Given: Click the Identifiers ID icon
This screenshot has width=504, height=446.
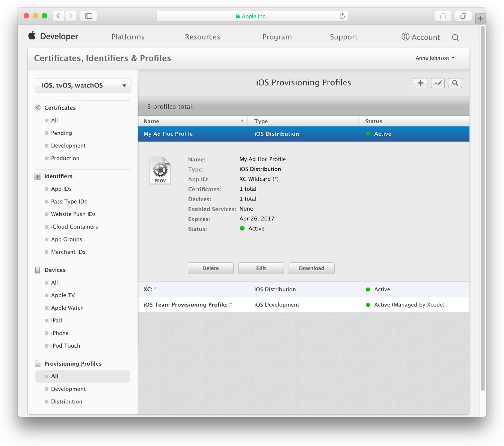Looking at the screenshot, I should [x=38, y=176].
